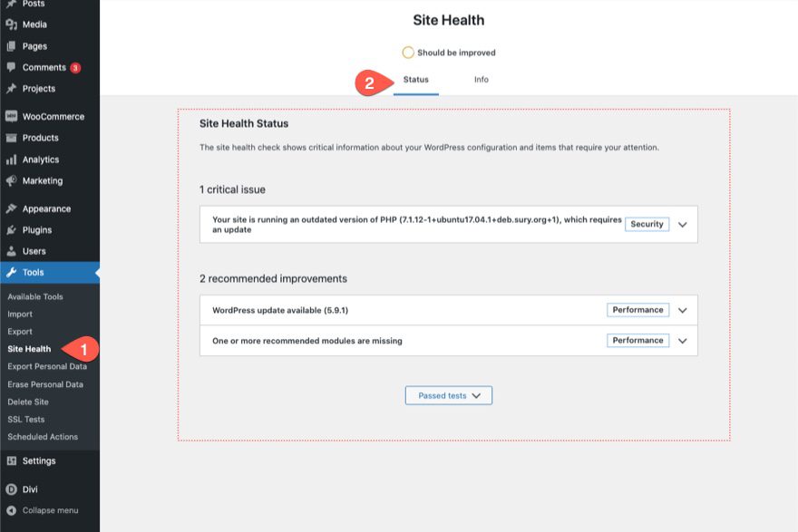798x532 pixels.
Task: Select the Marketing megaphone icon
Action: (12, 180)
